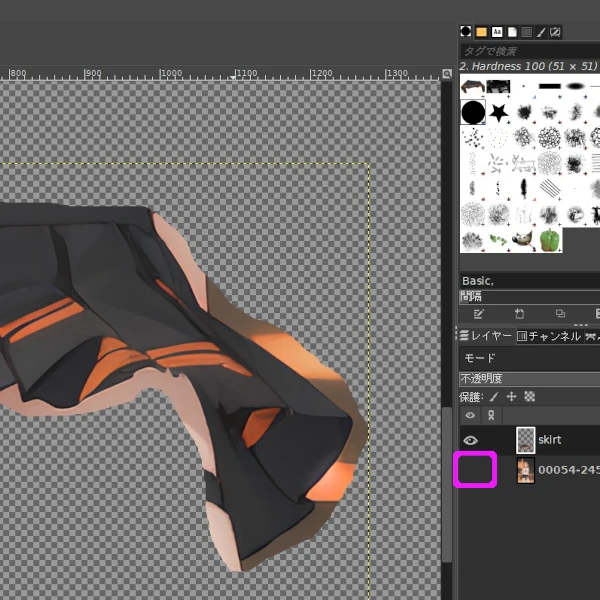Open the モード layer mode dropdown
The height and width of the screenshot is (600, 600).
[530, 358]
